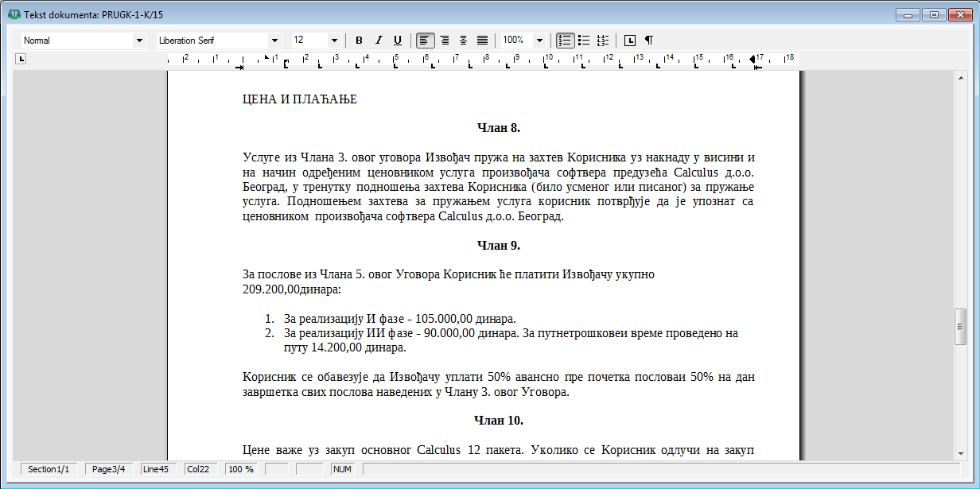Apply bulleted list formatting

pyautogui.click(x=584, y=41)
